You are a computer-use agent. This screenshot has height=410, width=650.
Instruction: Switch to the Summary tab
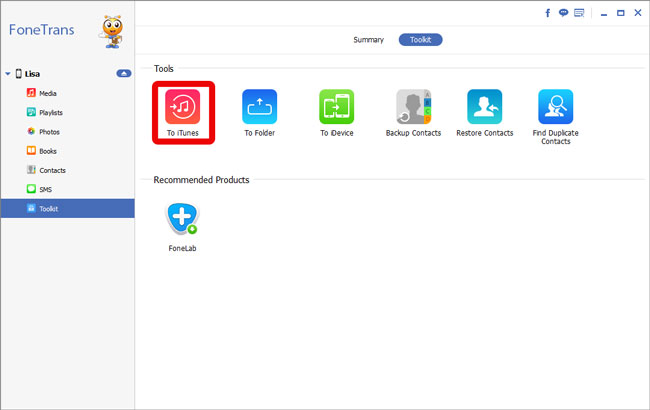point(369,40)
